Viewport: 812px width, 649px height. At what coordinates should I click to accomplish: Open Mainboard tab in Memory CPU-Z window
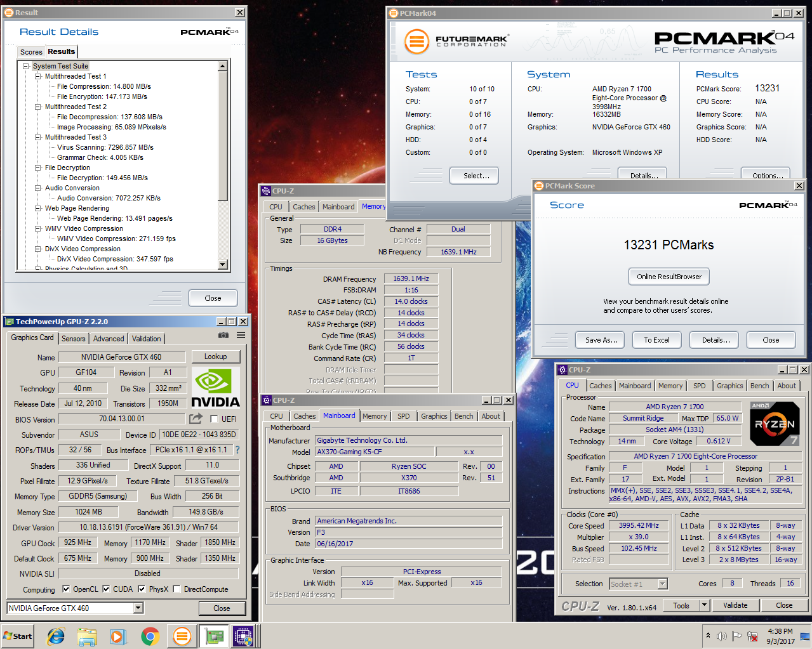click(x=338, y=207)
